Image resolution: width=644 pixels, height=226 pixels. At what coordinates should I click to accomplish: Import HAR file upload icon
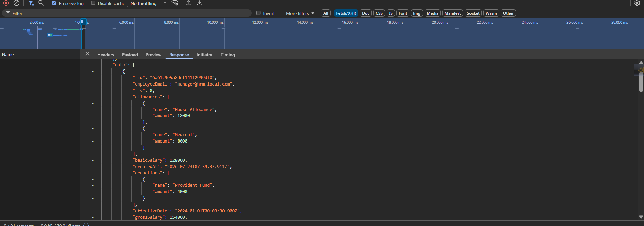189,3
